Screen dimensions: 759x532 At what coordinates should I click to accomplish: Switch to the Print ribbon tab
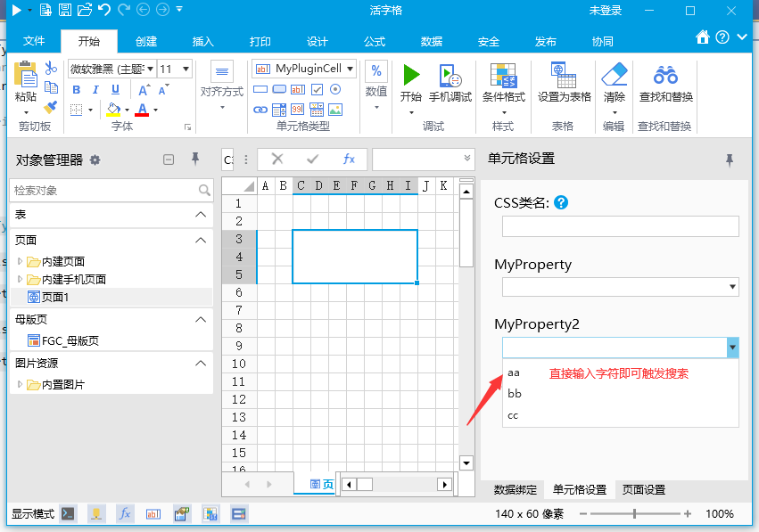(260, 42)
